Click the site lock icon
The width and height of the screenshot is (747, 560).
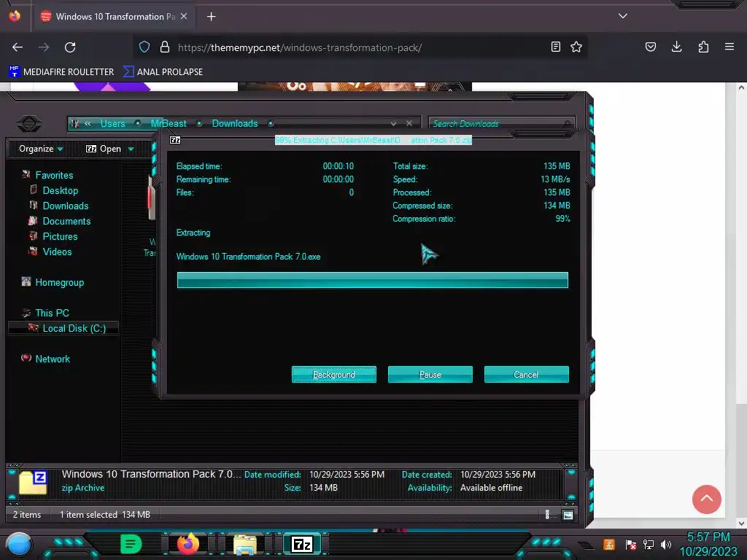point(165,47)
